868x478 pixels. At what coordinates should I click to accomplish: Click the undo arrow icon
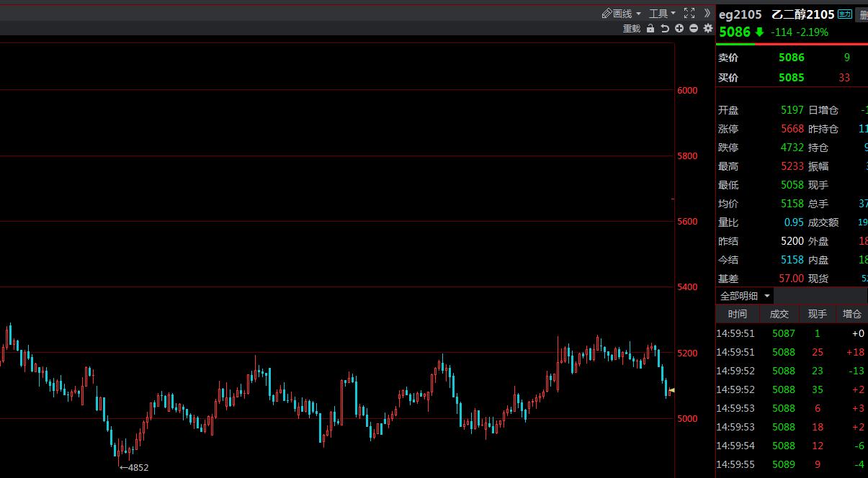[665, 29]
